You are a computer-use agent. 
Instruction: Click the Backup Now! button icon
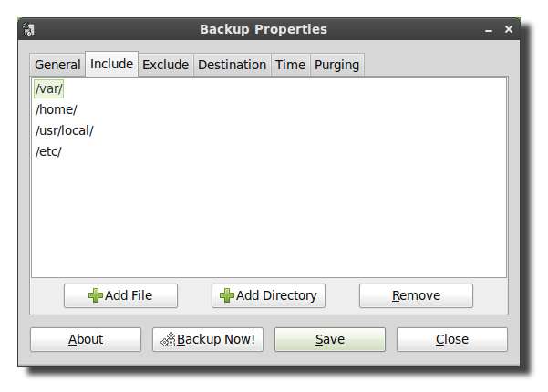[168, 339]
